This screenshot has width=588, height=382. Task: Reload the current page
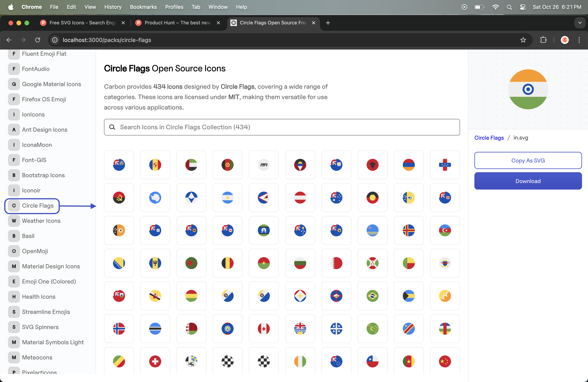point(38,40)
